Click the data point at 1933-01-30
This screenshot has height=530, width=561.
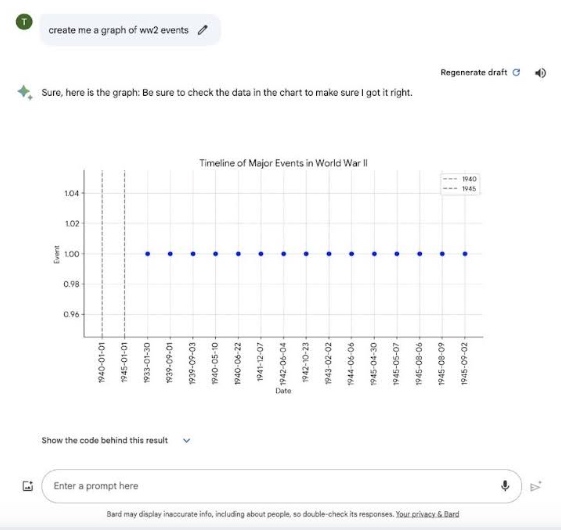tap(147, 254)
